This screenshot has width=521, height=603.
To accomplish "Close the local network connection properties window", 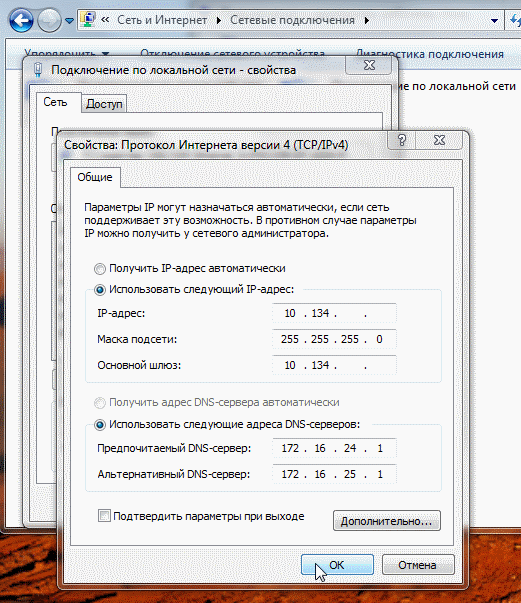I will pyautogui.click(x=369, y=65).
